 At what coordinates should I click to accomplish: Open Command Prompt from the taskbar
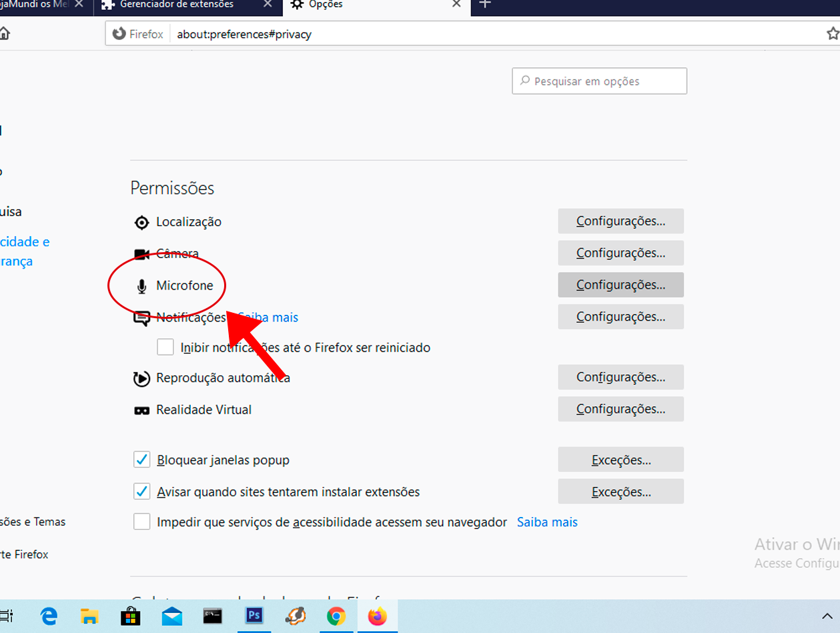pyautogui.click(x=213, y=616)
